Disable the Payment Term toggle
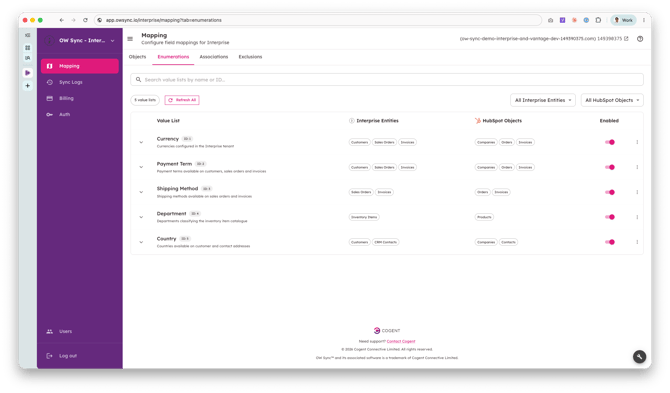The image size is (670, 393). 610,167
